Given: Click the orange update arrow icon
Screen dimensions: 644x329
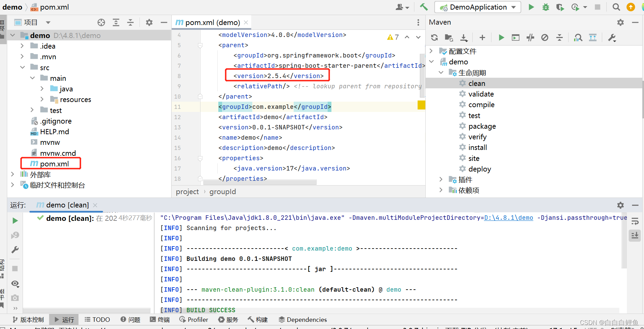Looking at the screenshot, I should click(x=631, y=7).
